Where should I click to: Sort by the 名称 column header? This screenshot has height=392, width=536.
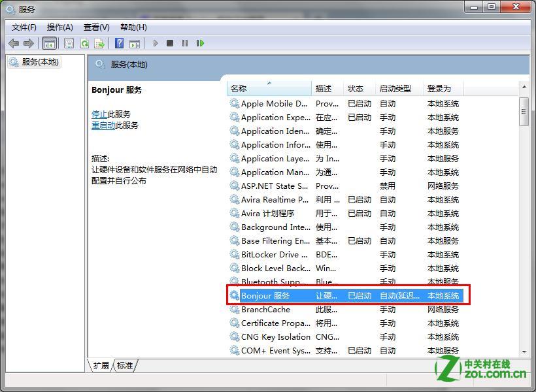click(x=269, y=88)
